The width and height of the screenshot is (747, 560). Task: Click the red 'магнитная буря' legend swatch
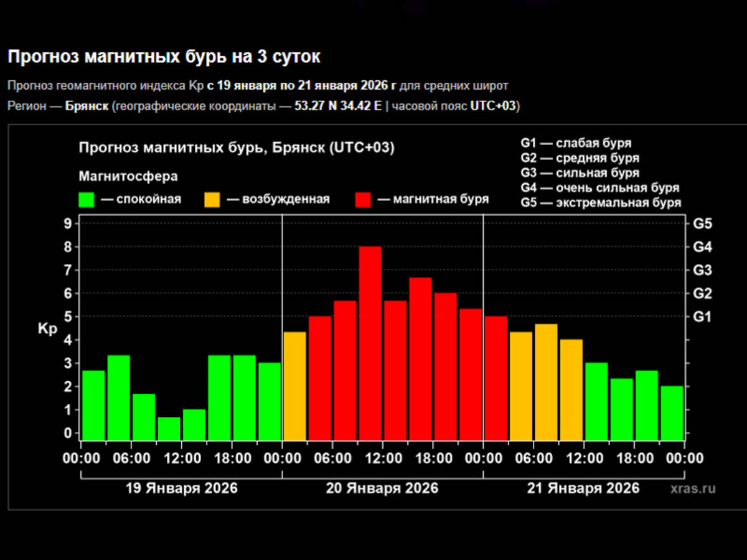click(363, 200)
